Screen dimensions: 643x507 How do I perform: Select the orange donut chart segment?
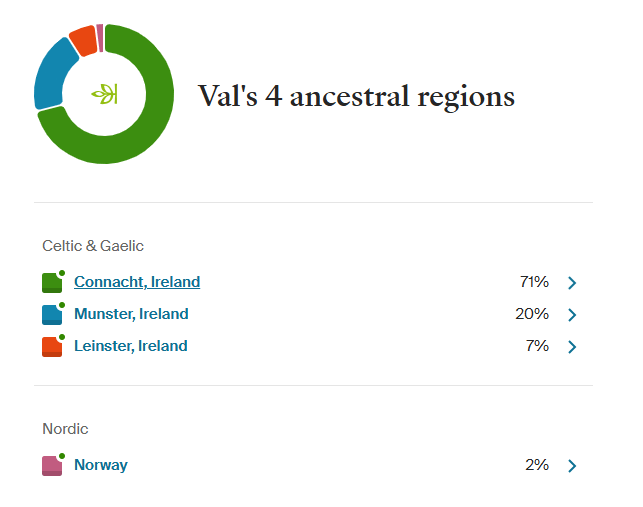tap(83, 41)
